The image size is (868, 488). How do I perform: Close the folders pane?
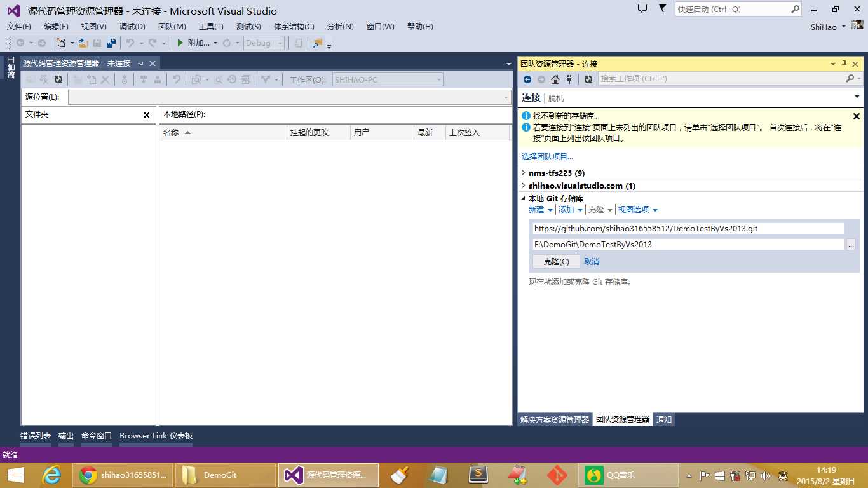pyautogui.click(x=147, y=115)
